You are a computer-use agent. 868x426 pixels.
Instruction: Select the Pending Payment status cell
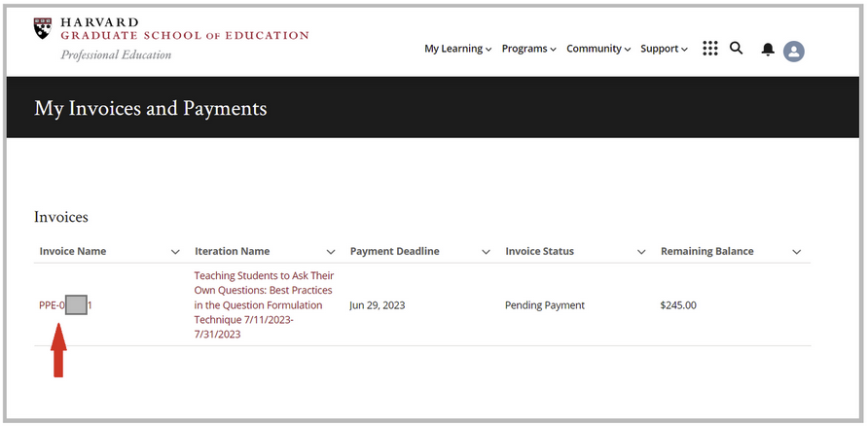pyautogui.click(x=545, y=305)
